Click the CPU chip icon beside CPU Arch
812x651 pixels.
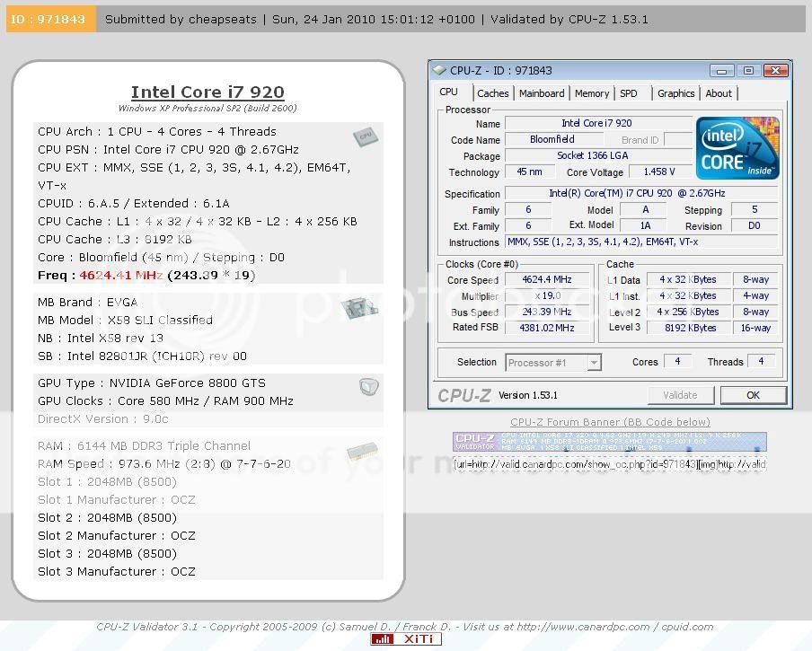click(x=366, y=137)
